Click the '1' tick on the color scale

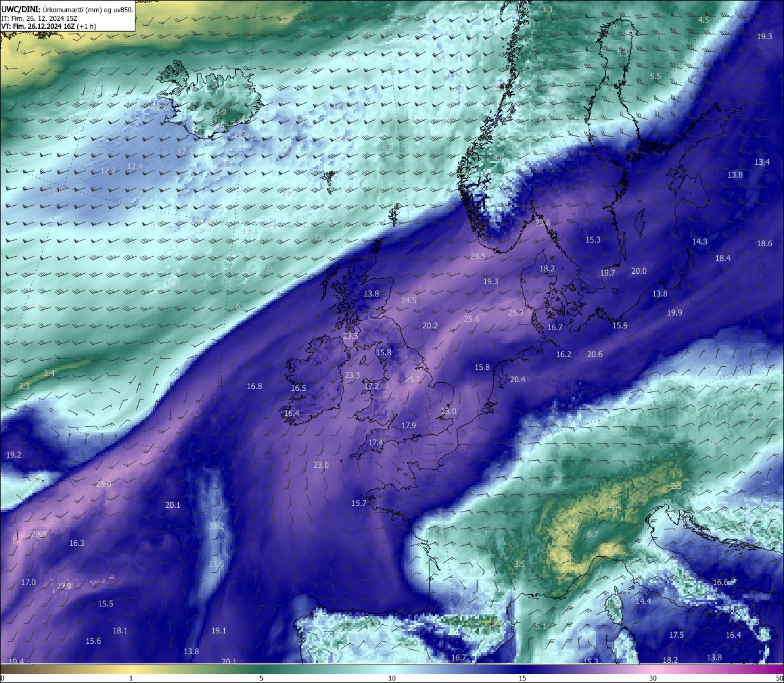coord(131,678)
